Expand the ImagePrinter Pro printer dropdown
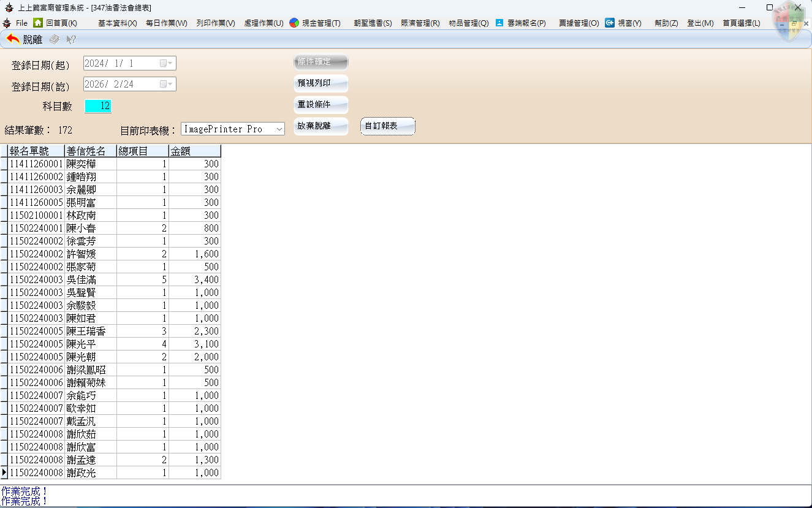Screen dimensions: 812x508 (x=279, y=129)
